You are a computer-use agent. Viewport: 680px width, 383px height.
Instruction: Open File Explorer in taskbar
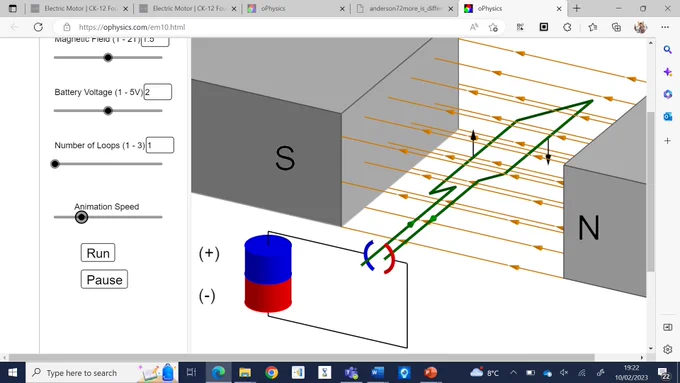245,373
